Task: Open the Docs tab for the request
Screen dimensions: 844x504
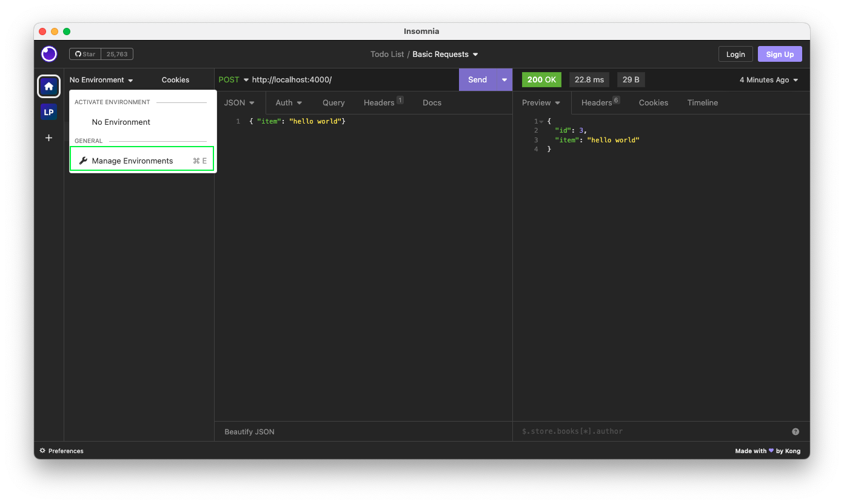Action: pos(432,102)
